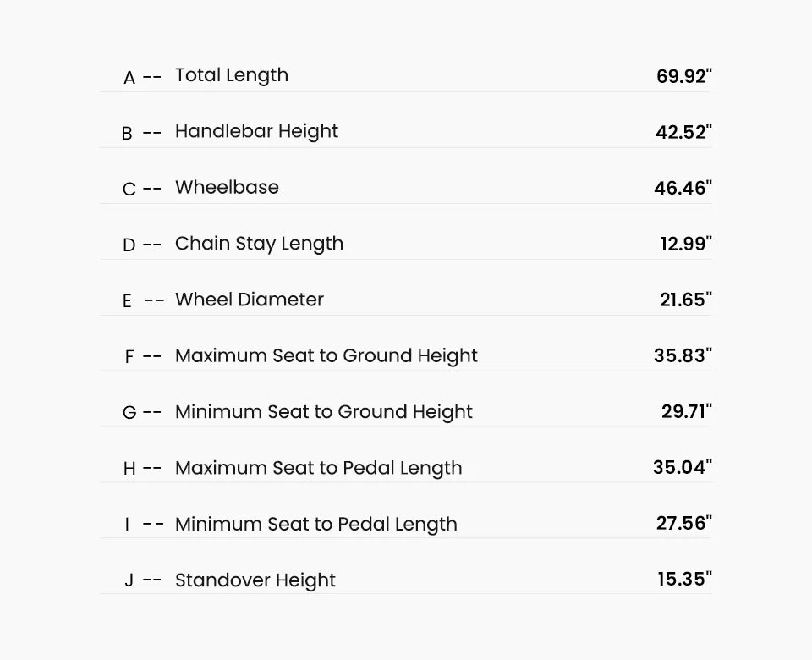This screenshot has width=812, height=660.
Task: Click Maximum Seat to Ground Height label
Action: tap(326, 356)
